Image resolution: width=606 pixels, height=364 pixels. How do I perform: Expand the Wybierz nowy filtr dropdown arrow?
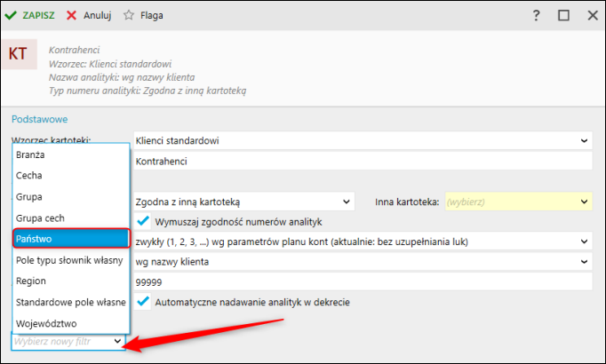118,341
